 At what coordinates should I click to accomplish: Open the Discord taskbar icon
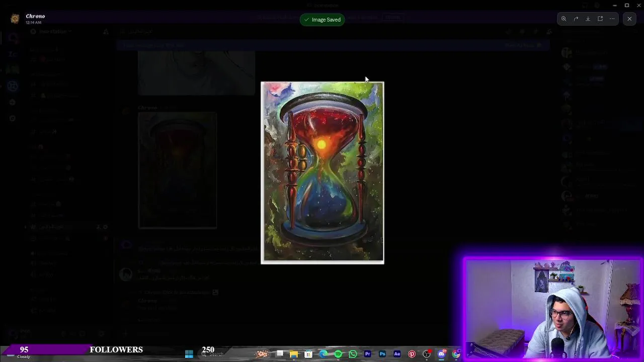point(441,354)
